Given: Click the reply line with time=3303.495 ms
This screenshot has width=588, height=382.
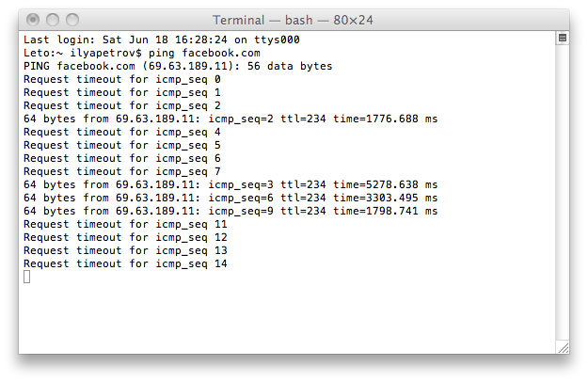Looking at the screenshot, I should point(230,199).
